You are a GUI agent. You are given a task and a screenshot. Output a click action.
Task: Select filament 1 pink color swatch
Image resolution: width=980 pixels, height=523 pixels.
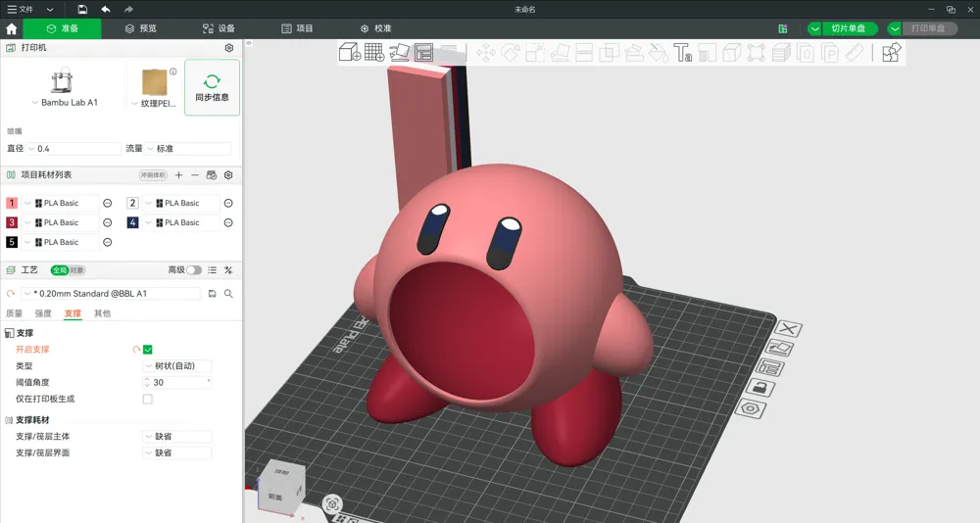(x=12, y=203)
